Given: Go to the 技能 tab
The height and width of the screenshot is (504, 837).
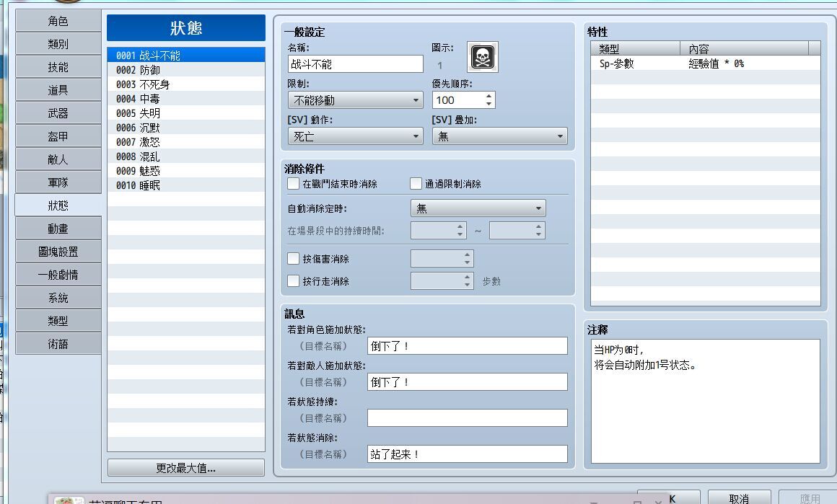Looking at the screenshot, I should pyautogui.click(x=58, y=67).
